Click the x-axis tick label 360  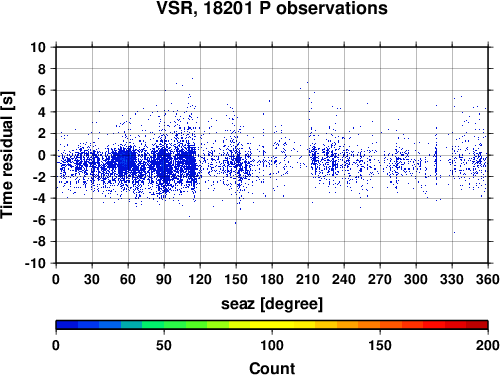pos(488,279)
